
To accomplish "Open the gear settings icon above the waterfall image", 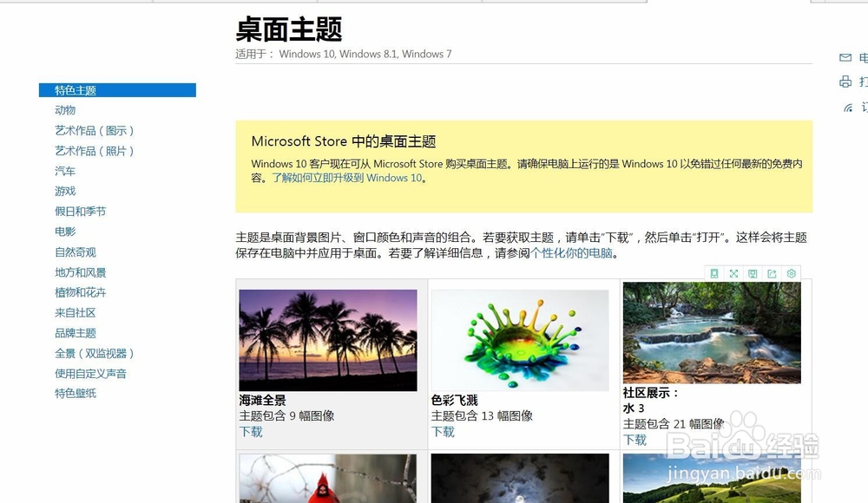I will click(x=791, y=273).
